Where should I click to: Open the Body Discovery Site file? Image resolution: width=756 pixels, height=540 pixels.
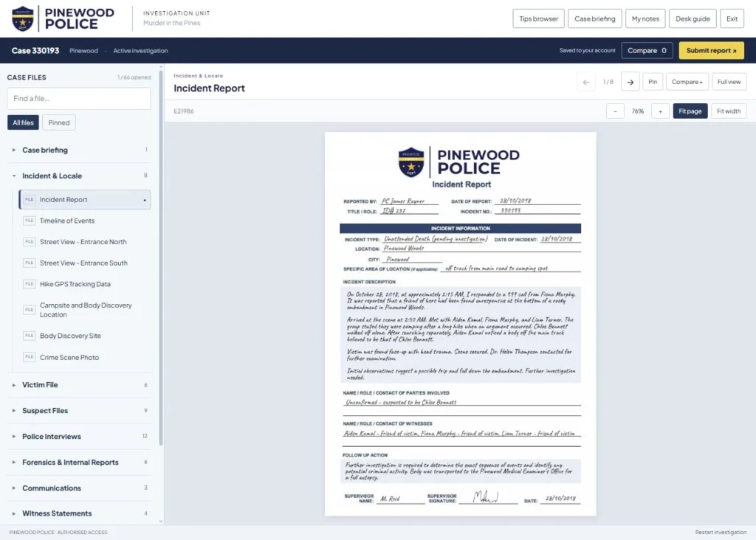tap(85, 336)
